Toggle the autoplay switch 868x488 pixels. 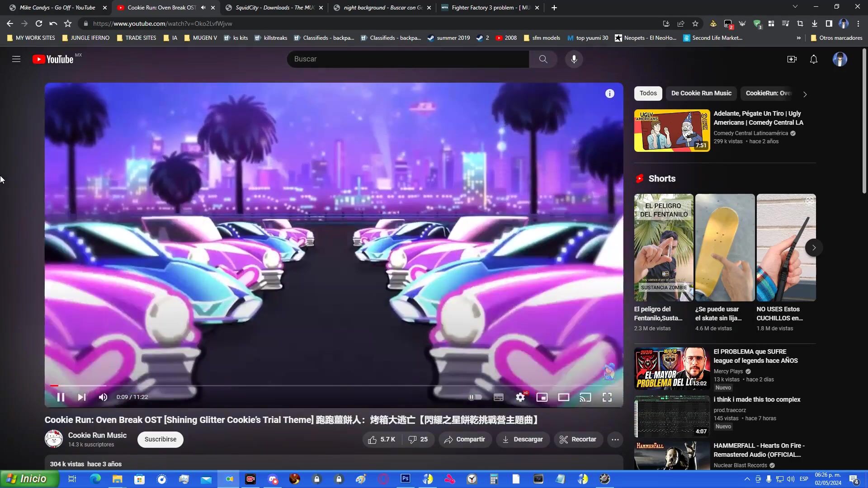pos(475,397)
